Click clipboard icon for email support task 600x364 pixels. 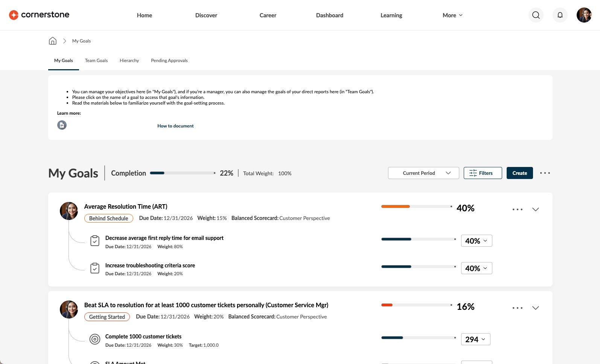coord(95,241)
